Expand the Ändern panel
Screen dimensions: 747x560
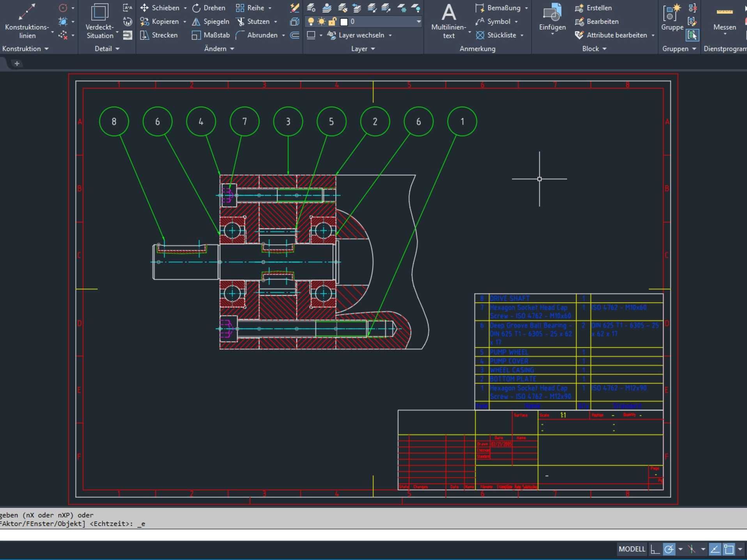(x=219, y=49)
